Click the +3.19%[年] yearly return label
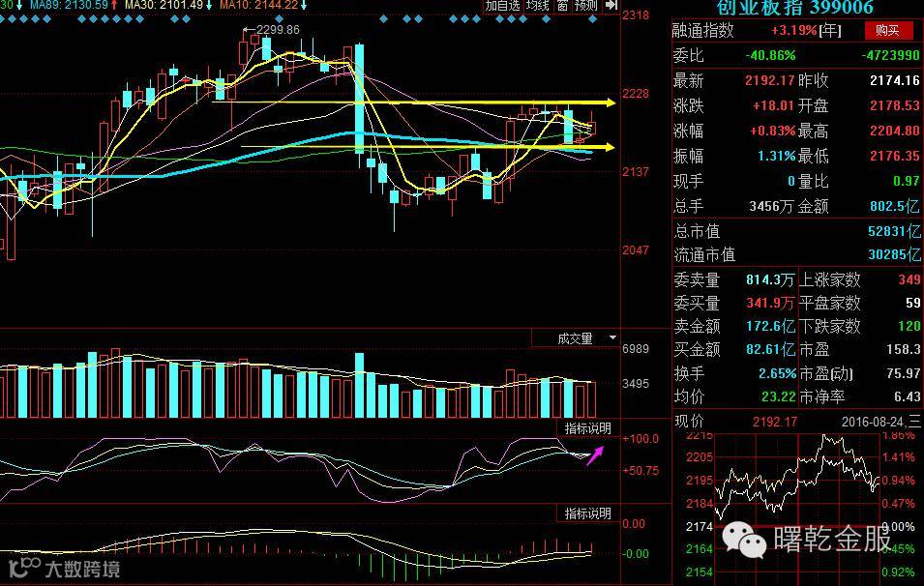This screenshot has width=924, height=586. pyautogui.click(x=806, y=31)
